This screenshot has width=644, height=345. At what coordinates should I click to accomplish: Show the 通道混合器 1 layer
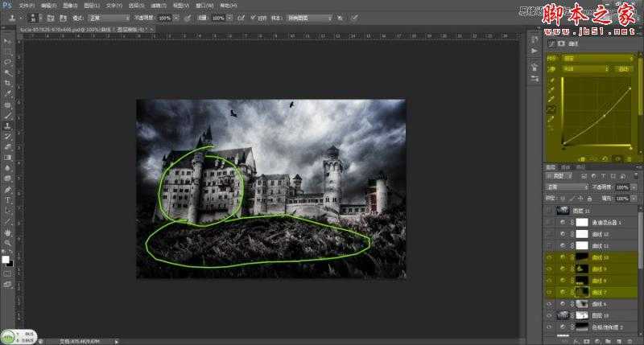click(x=549, y=222)
